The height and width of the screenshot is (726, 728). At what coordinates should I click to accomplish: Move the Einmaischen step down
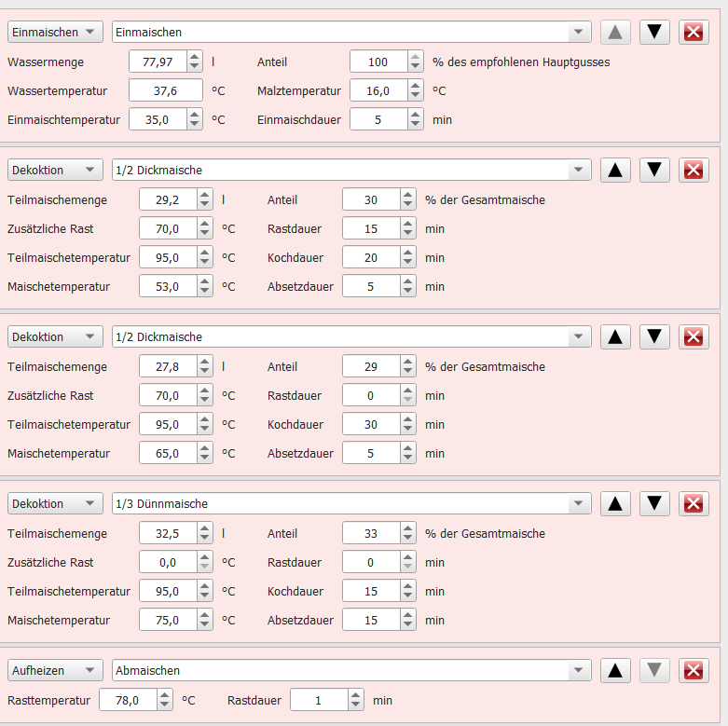[654, 33]
